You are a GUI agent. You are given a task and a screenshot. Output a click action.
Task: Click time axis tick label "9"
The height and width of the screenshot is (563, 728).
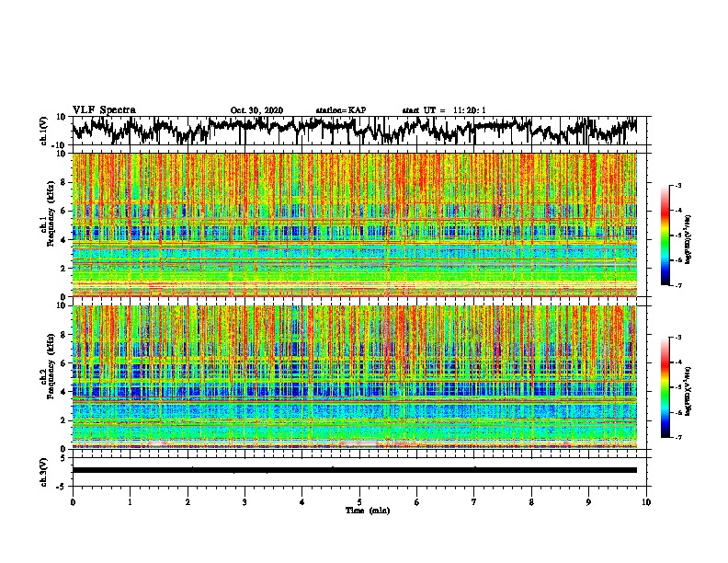588,502
